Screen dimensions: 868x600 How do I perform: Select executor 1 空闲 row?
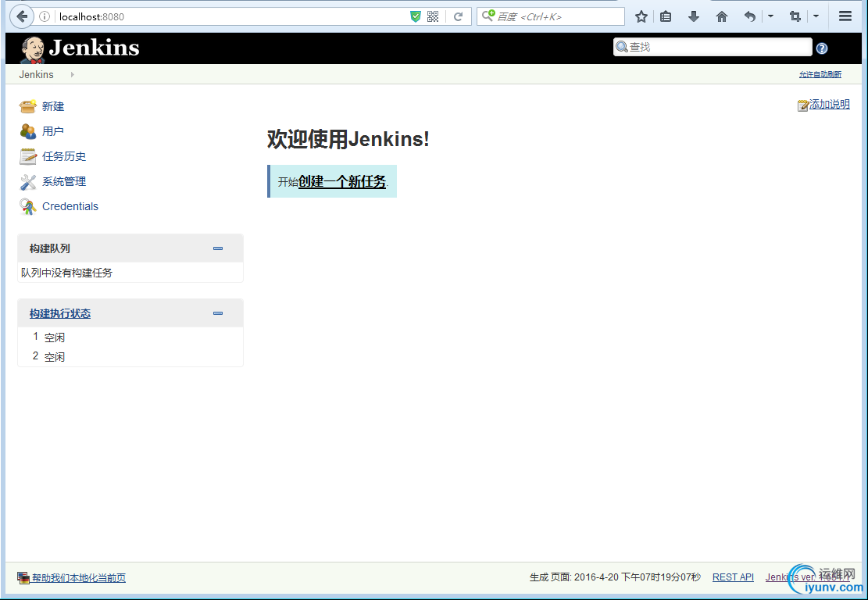pos(130,337)
